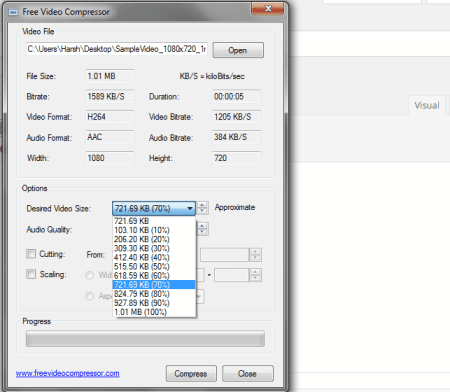Image resolution: width=450 pixels, height=392 pixels.
Task: Click the Open button for video file
Action: pyautogui.click(x=238, y=50)
